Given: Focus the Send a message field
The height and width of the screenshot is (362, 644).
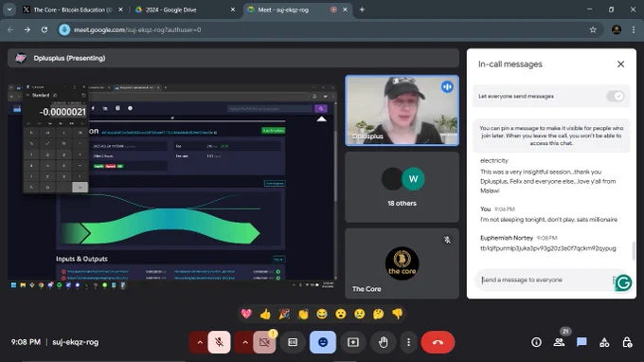Looking at the screenshot, I should (546, 280).
